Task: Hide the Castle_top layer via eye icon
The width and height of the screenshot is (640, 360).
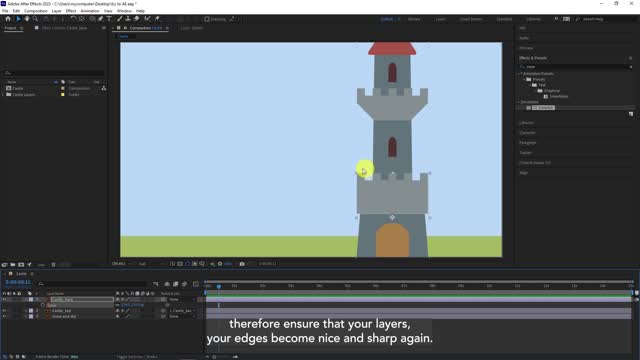Action: point(4,311)
